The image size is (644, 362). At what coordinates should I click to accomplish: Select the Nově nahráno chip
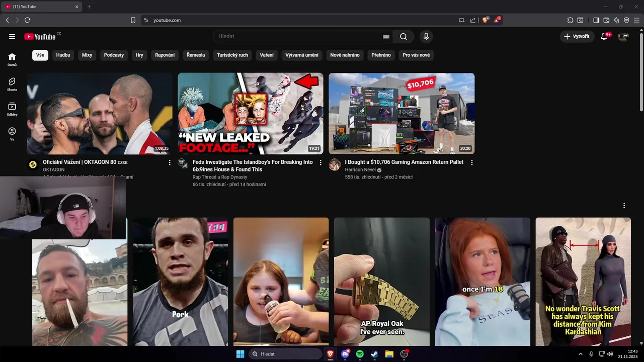345,55
